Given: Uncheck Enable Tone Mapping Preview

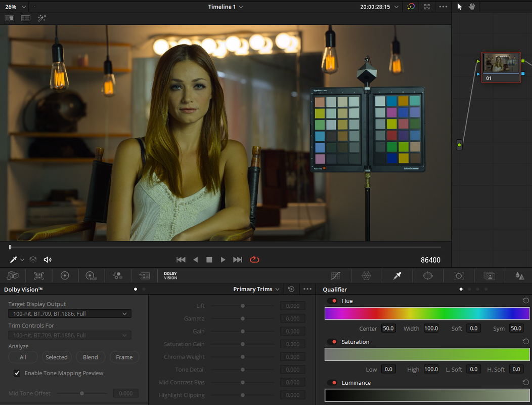Looking at the screenshot, I should click(x=17, y=373).
